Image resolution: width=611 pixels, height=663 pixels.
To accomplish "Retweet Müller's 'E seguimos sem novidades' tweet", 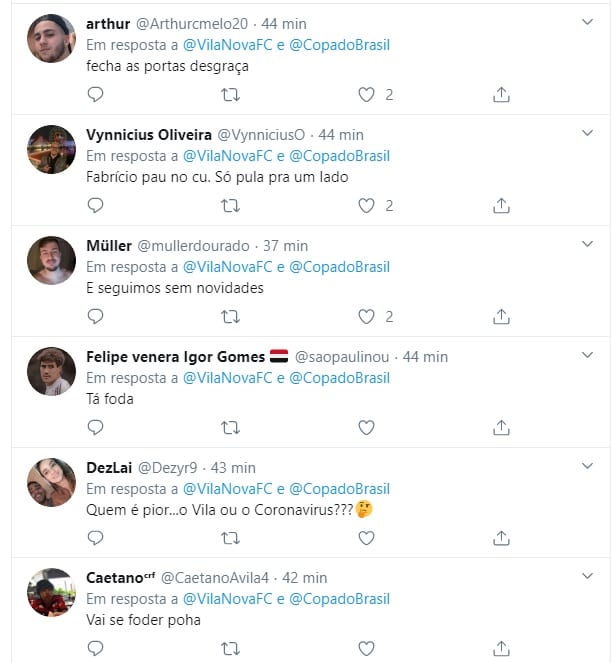I will tap(230, 317).
